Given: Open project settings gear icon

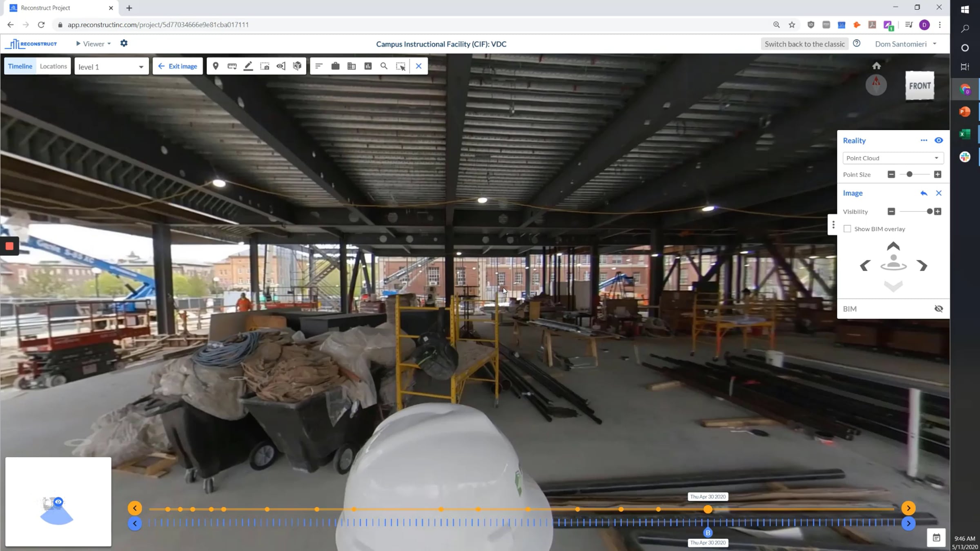Looking at the screenshot, I should 124,43.
